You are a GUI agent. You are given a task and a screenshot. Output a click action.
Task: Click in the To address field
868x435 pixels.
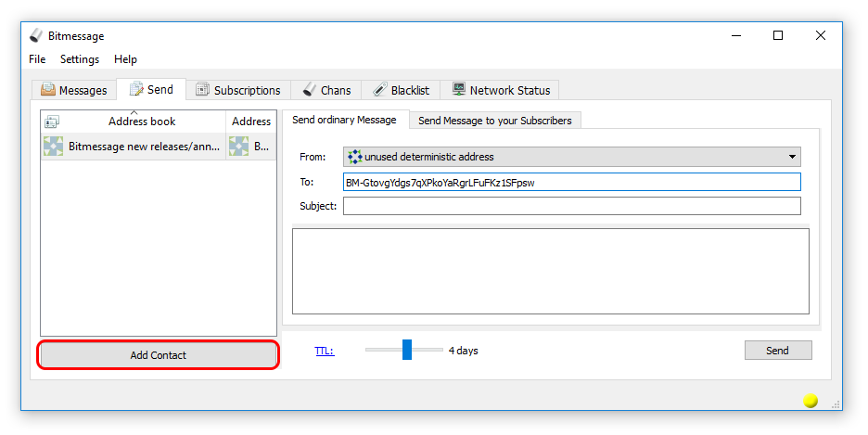[572, 182]
